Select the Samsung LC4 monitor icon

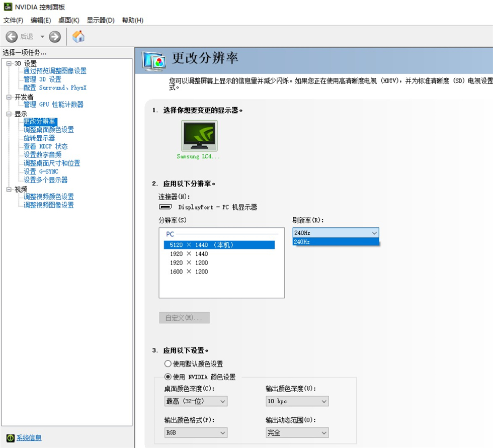coord(199,135)
